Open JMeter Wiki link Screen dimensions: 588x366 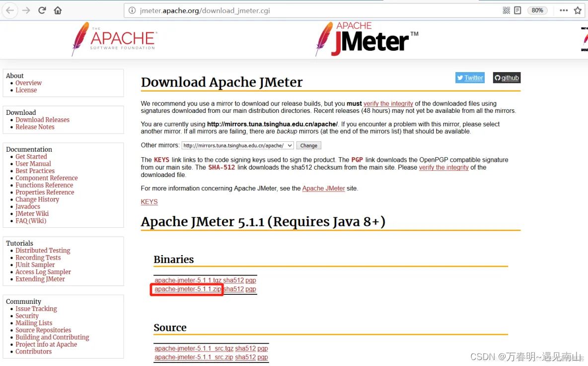(32, 214)
